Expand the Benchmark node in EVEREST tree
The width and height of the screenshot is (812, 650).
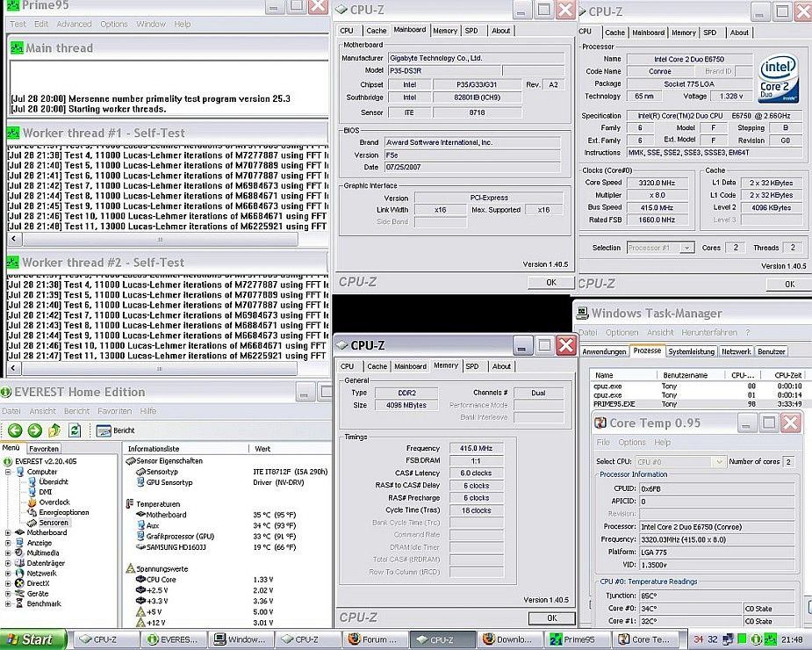tap(8, 603)
